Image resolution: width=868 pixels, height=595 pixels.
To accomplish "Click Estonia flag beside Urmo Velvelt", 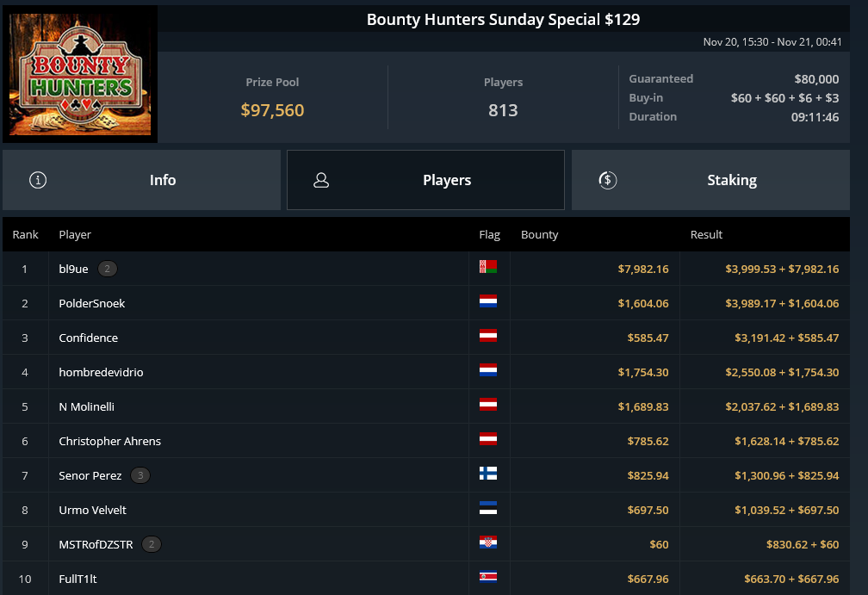I will click(x=488, y=507).
